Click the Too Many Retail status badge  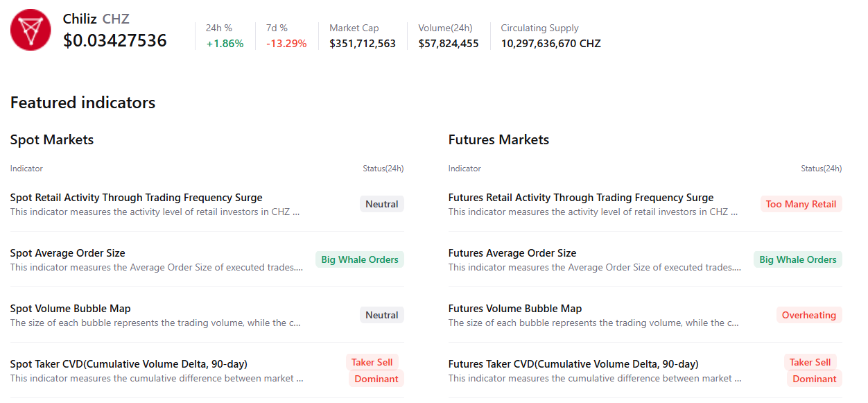[801, 204]
